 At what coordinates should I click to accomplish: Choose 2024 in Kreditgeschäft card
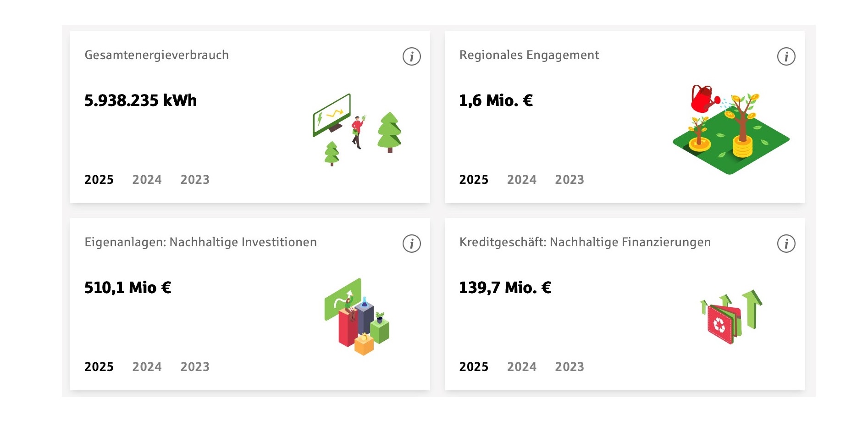coord(522,367)
